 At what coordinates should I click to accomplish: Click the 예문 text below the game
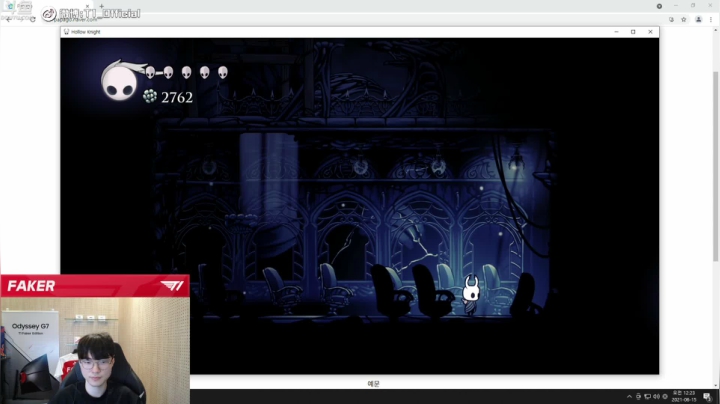(x=373, y=383)
